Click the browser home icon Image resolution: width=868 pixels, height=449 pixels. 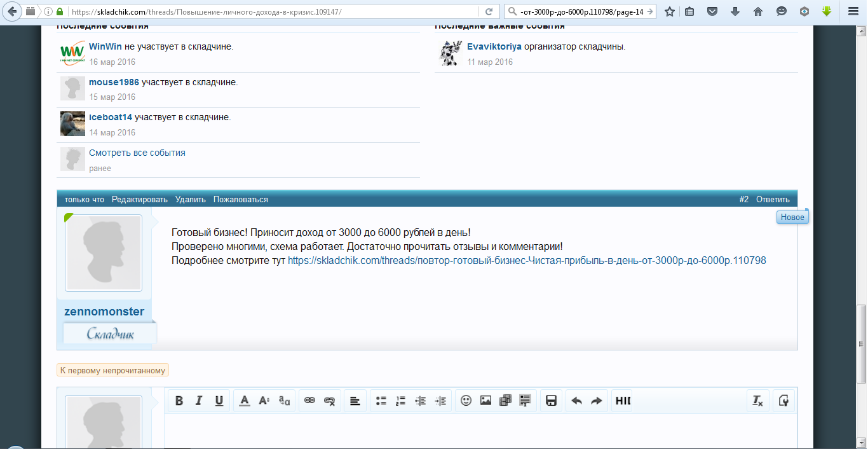point(757,11)
